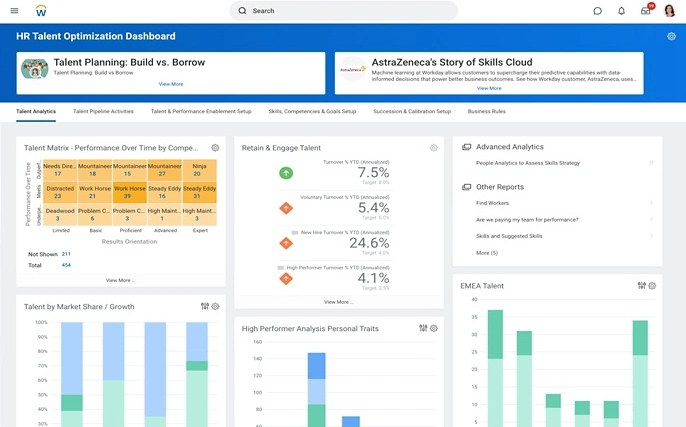686x427 pixels.
Task: Open the chat assistant icon
Action: (597, 11)
